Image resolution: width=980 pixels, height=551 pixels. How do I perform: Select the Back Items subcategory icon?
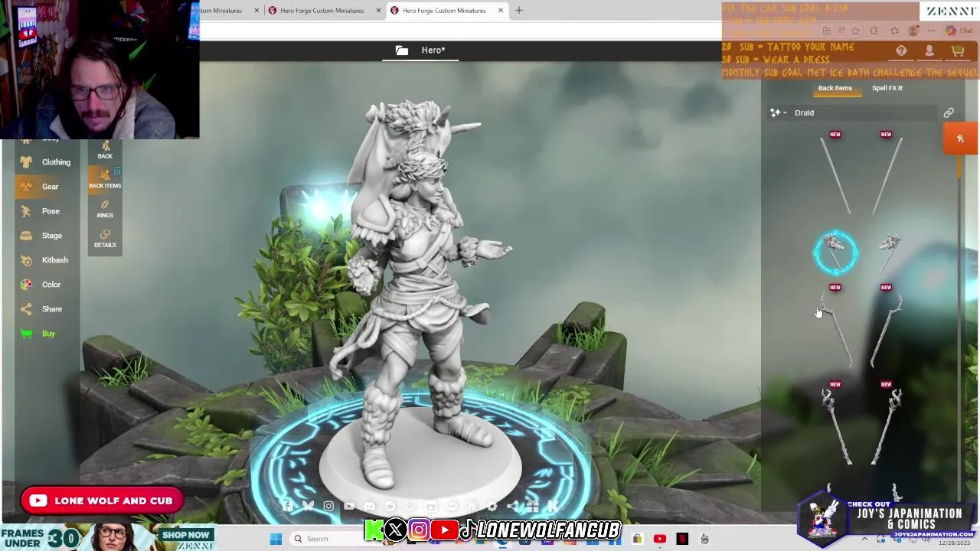[105, 178]
